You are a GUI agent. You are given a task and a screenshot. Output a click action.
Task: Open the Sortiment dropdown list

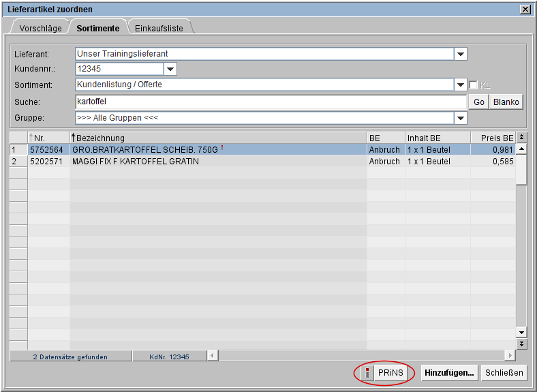[461, 85]
